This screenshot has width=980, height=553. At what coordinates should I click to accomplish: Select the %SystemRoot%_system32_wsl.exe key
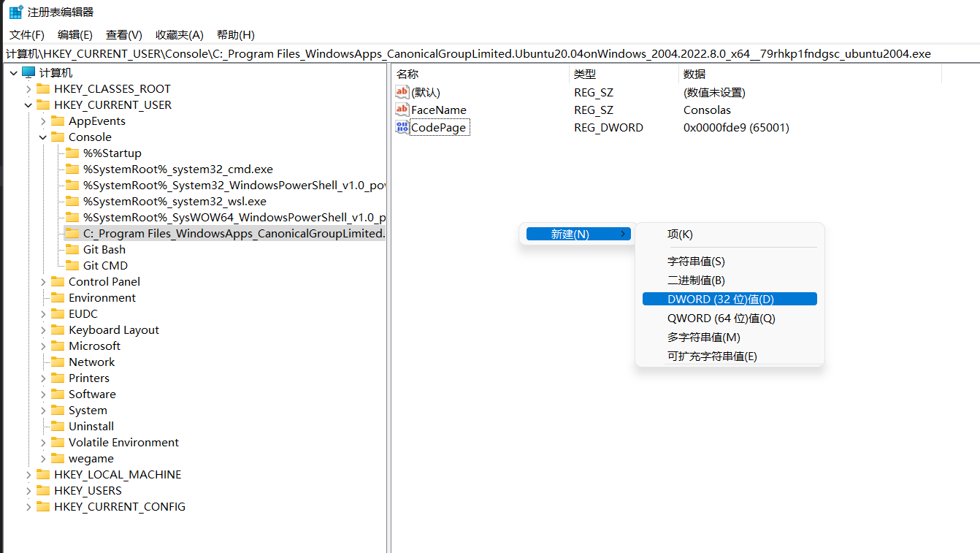click(175, 201)
